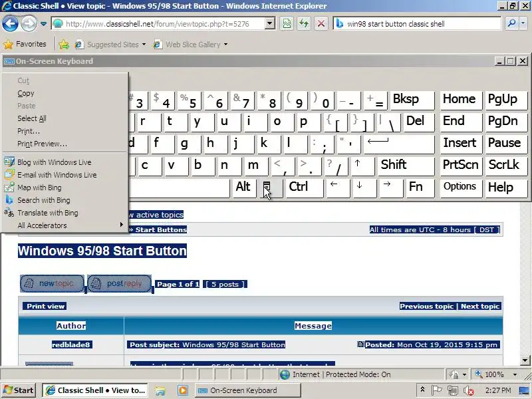The width and height of the screenshot is (532, 399).
Task: Toggle the Alt key on On-Screen Keyboard
Action: [x=244, y=188]
